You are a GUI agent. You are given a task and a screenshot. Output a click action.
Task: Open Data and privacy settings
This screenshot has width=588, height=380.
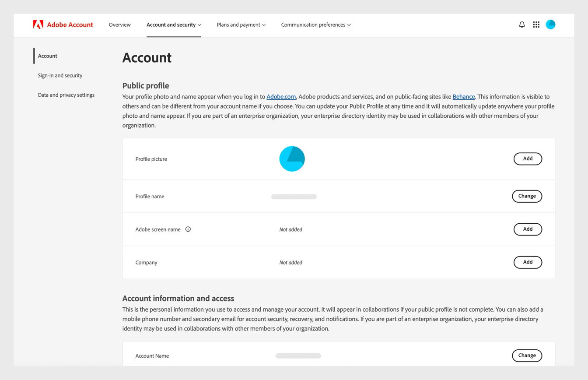coord(66,95)
